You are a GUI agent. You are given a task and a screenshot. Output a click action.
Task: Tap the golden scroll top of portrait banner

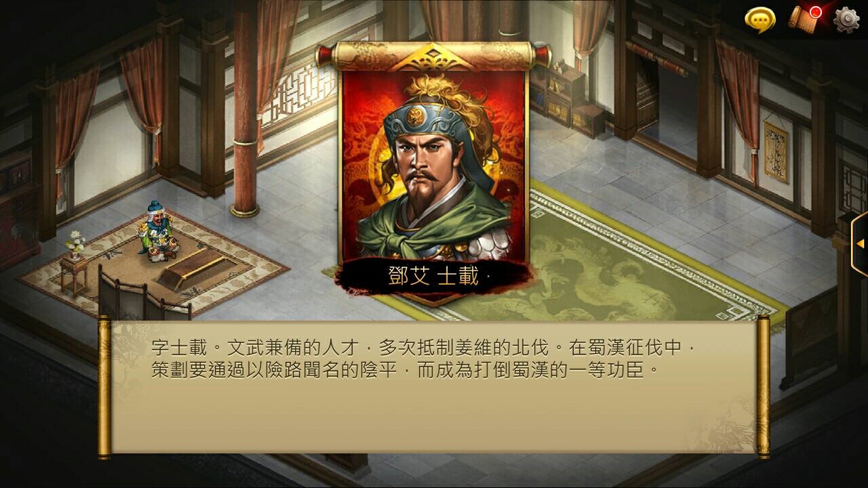coord(434,56)
